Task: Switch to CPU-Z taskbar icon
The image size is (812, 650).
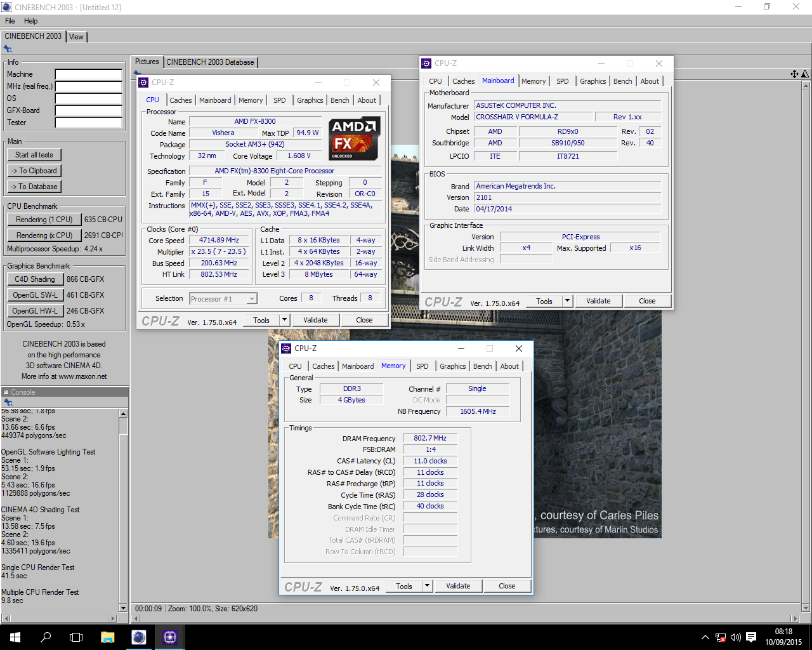Action: pos(169,637)
